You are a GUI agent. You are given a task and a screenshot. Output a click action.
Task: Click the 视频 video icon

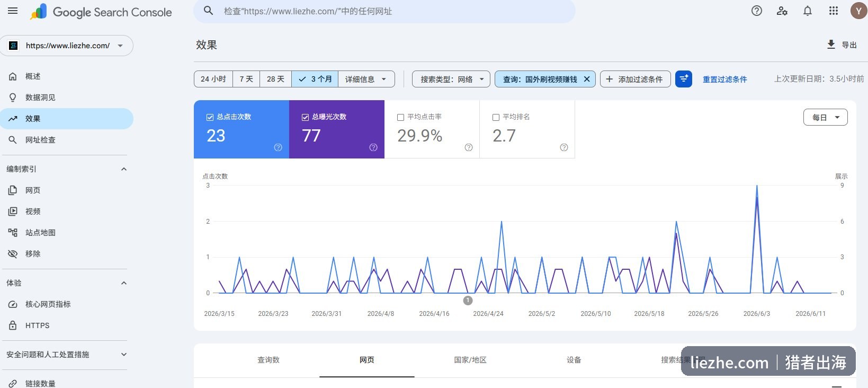pyautogui.click(x=13, y=211)
